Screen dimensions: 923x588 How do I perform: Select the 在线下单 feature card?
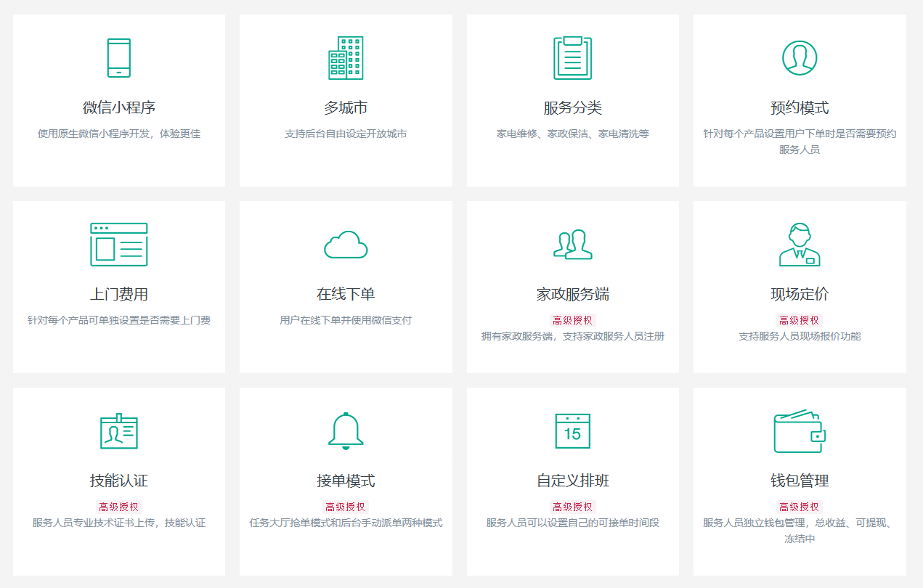click(346, 285)
